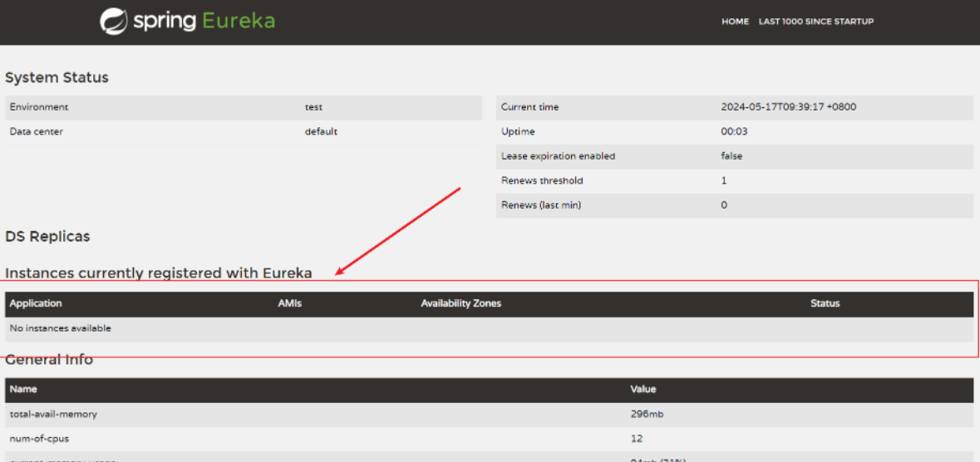Click the DS Replicas heading

[x=47, y=236]
